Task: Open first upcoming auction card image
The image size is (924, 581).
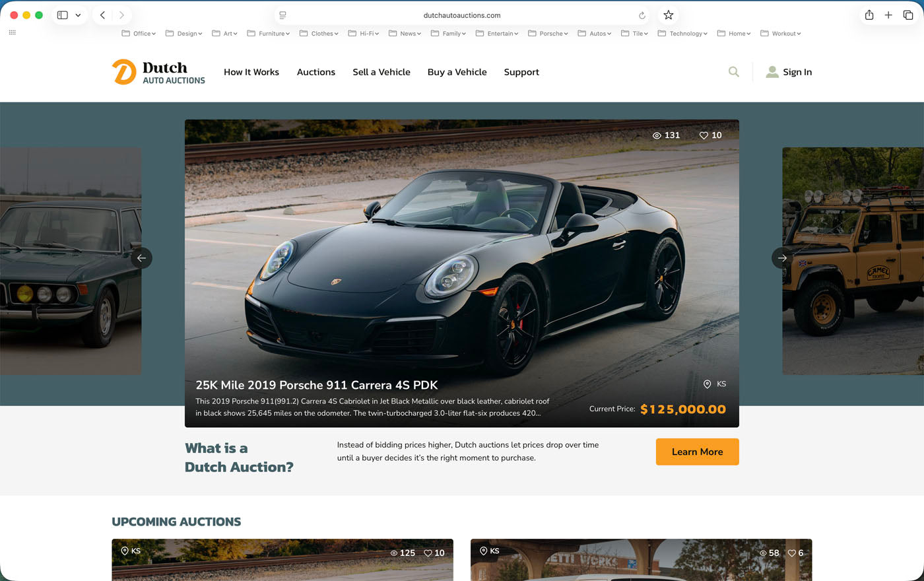Action: [282, 560]
